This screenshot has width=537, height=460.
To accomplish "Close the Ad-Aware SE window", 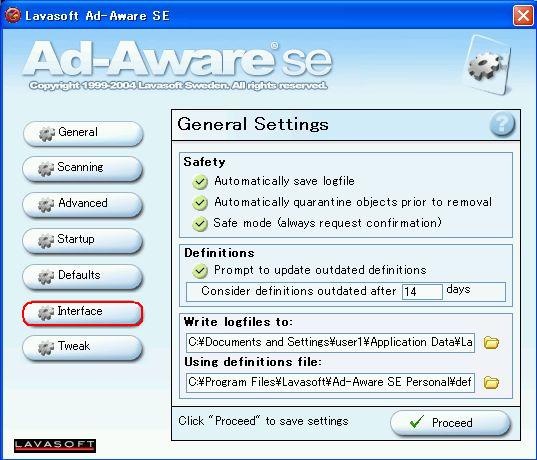I will [523, 15].
